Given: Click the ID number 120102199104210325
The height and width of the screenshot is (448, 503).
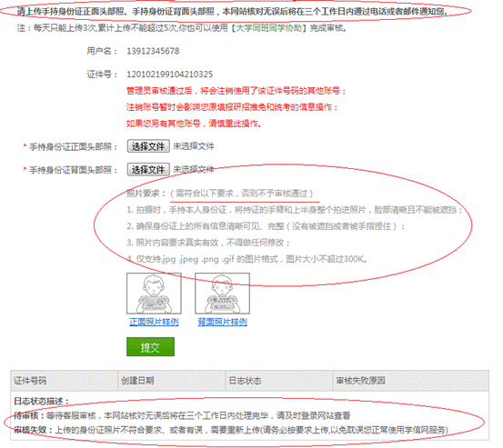Looking at the screenshot, I should 170,75.
